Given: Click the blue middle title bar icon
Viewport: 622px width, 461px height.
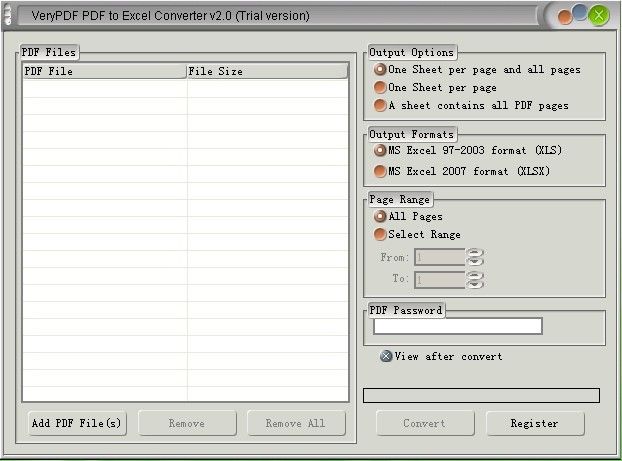Looking at the screenshot, I should 580,12.
